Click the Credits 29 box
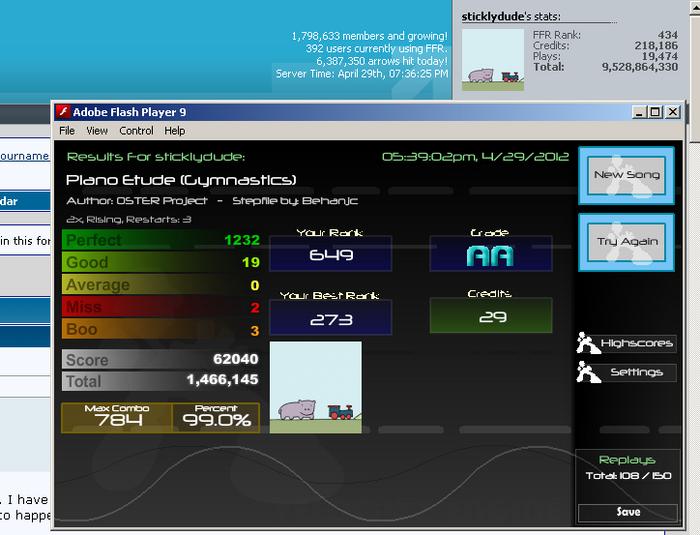The image size is (700, 535). 491,315
